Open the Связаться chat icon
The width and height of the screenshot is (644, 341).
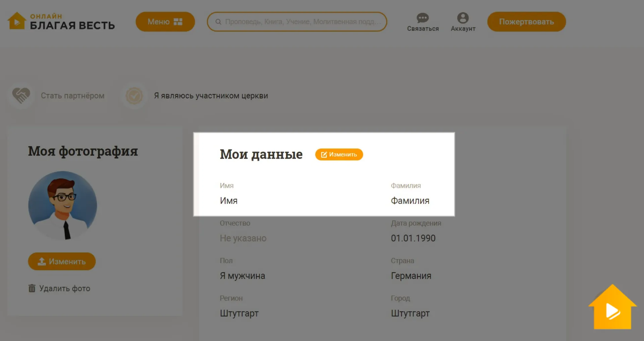(x=423, y=18)
